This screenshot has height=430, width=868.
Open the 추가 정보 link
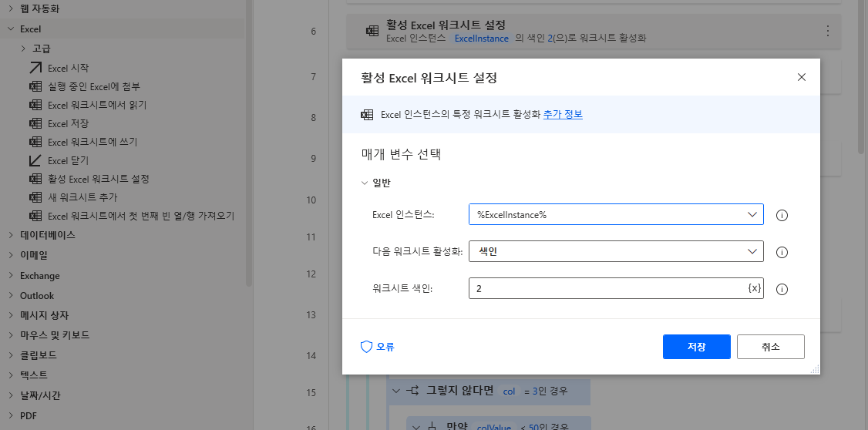(x=563, y=115)
